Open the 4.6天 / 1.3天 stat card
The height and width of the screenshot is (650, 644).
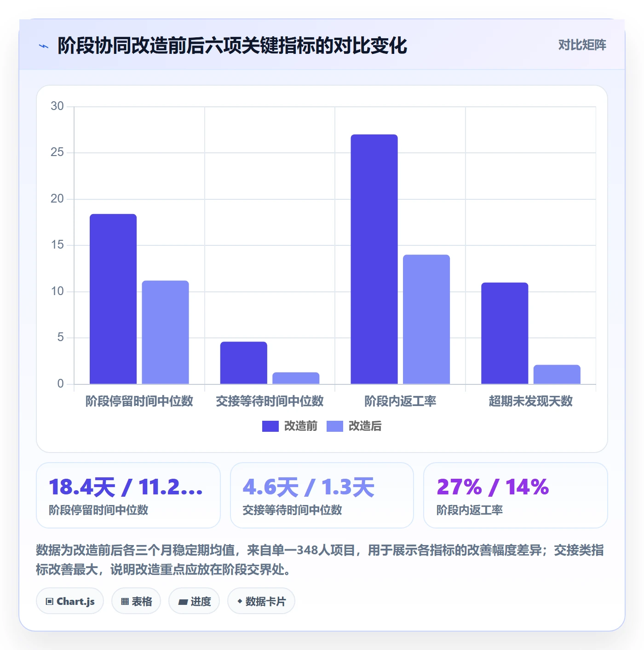click(x=322, y=495)
